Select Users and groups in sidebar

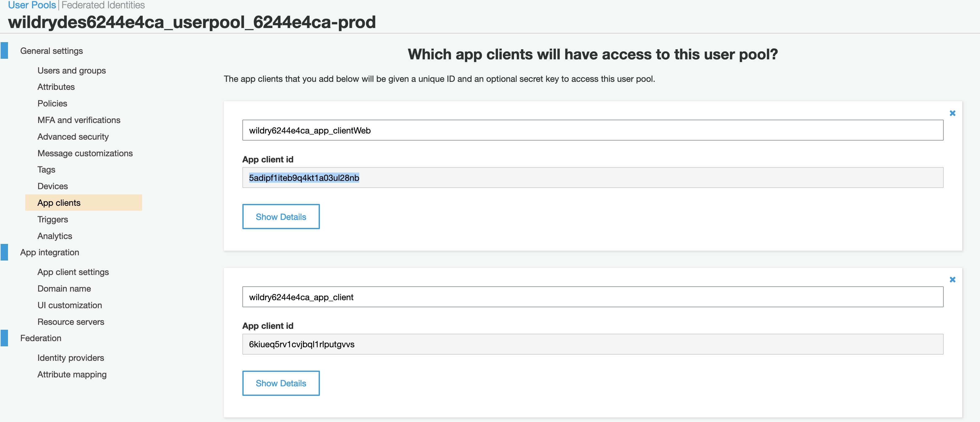click(x=72, y=70)
